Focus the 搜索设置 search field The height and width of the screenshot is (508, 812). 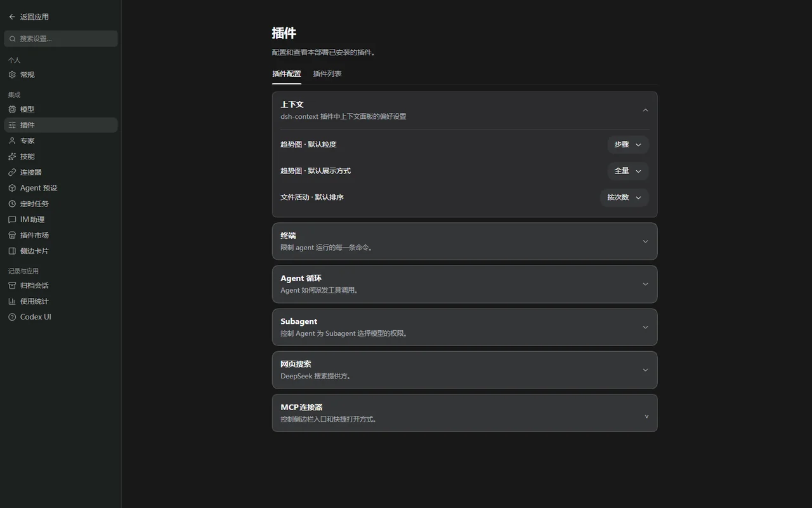pos(61,39)
